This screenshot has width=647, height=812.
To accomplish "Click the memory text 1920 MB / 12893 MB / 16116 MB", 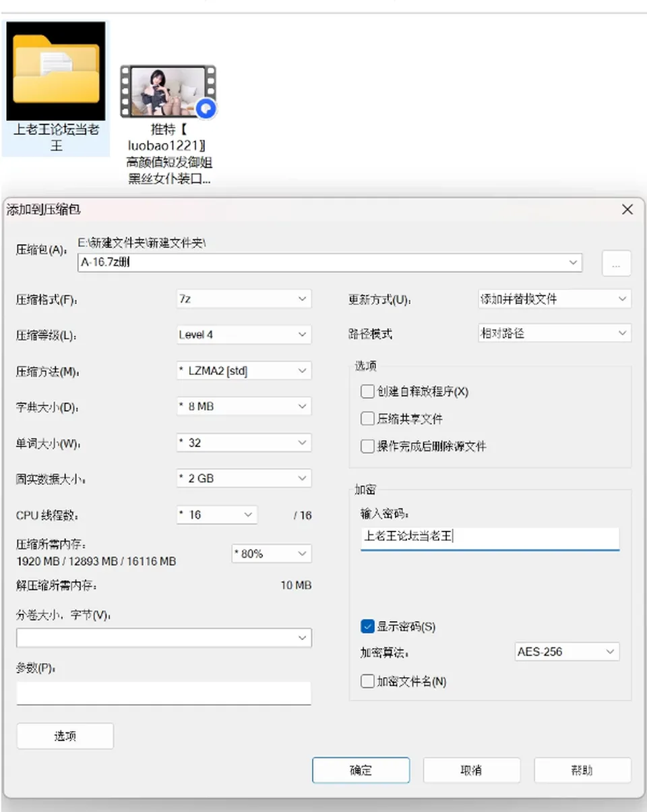I will (96, 561).
